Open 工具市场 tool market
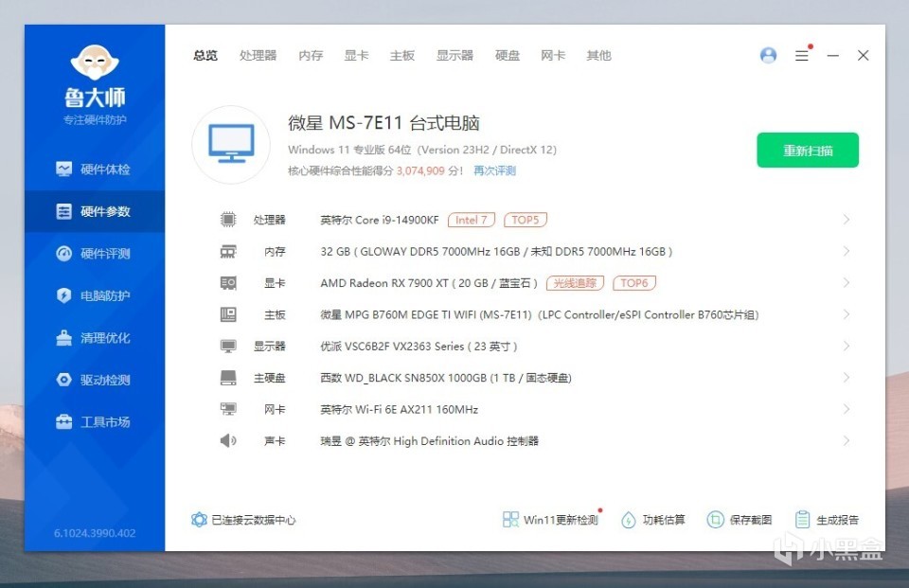The height and width of the screenshot is (588, 909). [x=94, y=421]
